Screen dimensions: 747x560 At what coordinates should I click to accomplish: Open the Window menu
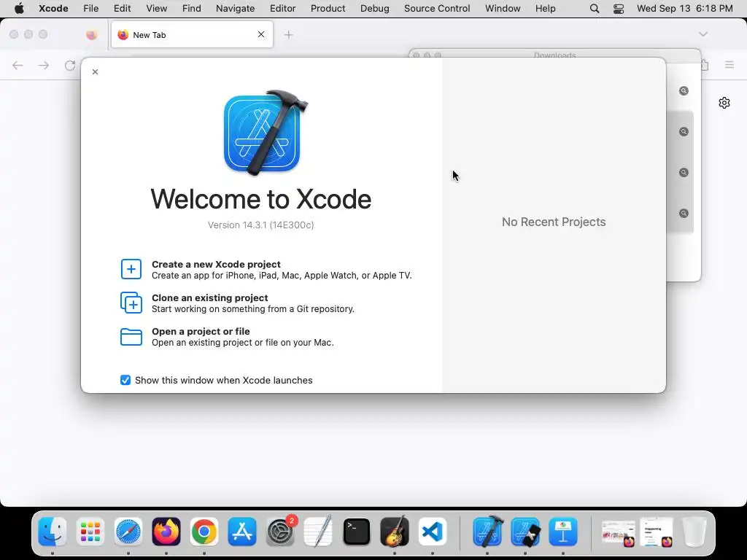pyautogui.click(x=503, y=9)
